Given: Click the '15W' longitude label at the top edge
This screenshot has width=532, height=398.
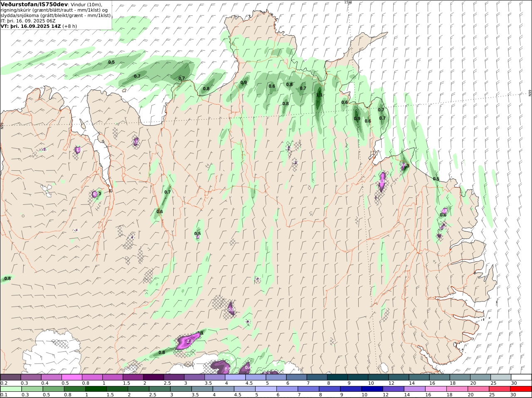Looking at the screenshot, I should point(347,2).
